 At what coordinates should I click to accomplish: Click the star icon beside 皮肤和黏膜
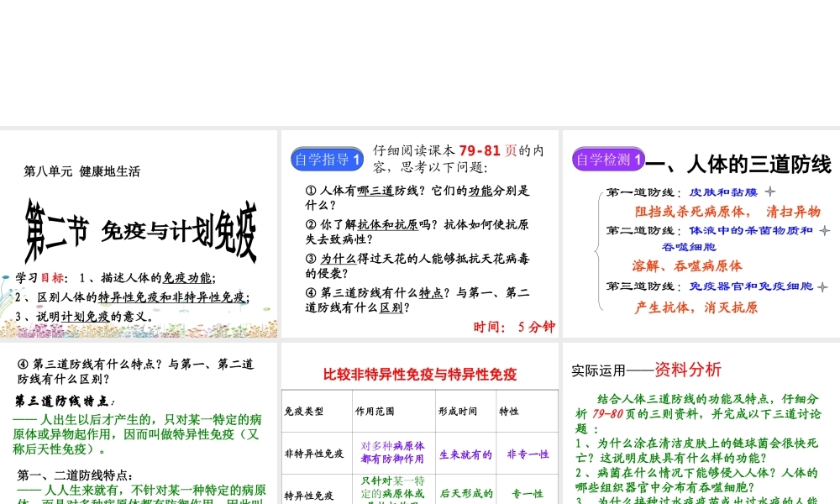coord(769,192)
